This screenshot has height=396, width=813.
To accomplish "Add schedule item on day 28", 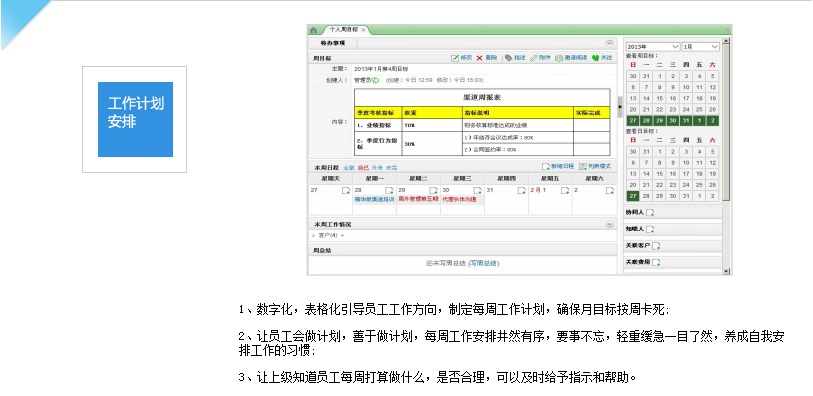I will pyautogui.click(x=389, y=190).
